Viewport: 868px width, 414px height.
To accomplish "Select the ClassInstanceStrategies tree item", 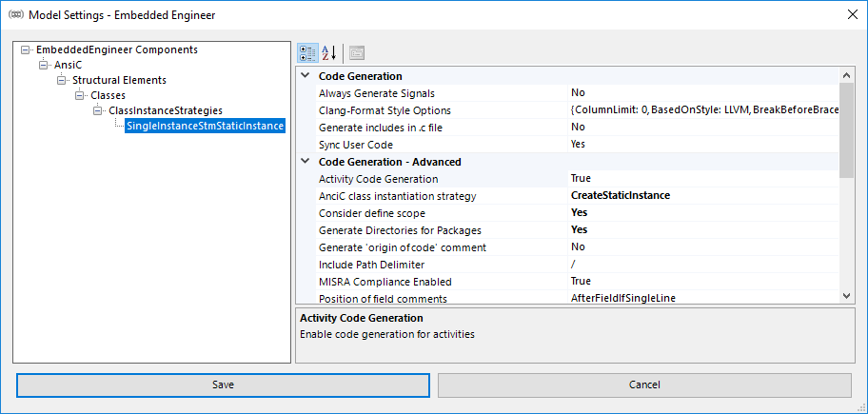I will tap(166, 110).
